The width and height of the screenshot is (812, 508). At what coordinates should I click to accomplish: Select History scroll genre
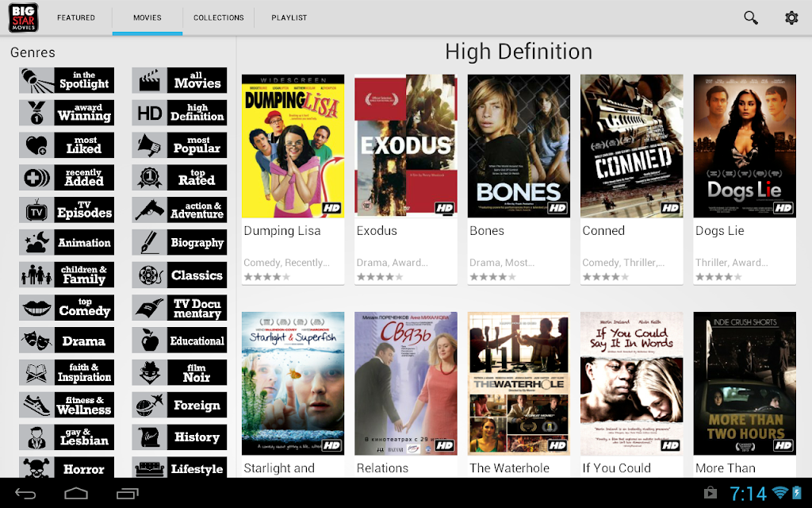[x=179, y=437]
